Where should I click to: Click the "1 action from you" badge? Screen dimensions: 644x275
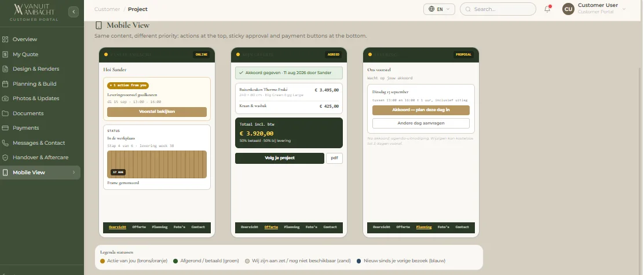128,85
